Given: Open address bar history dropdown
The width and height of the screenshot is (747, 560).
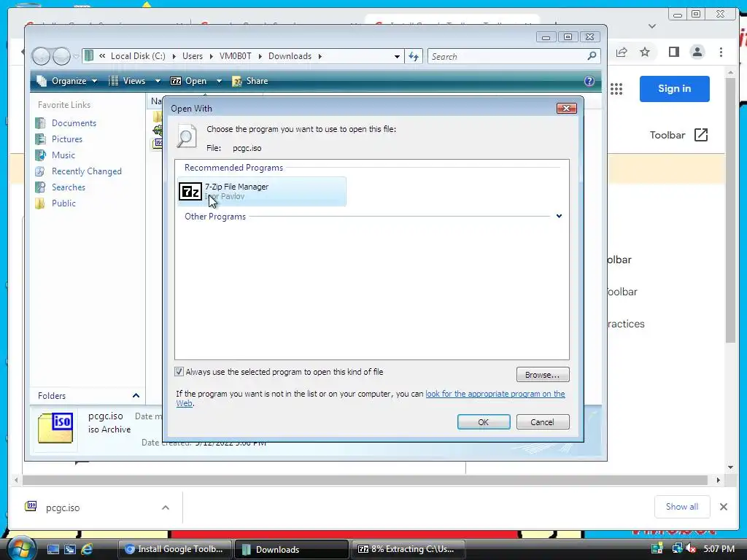Looking at the screenshot, I should 397,56.
